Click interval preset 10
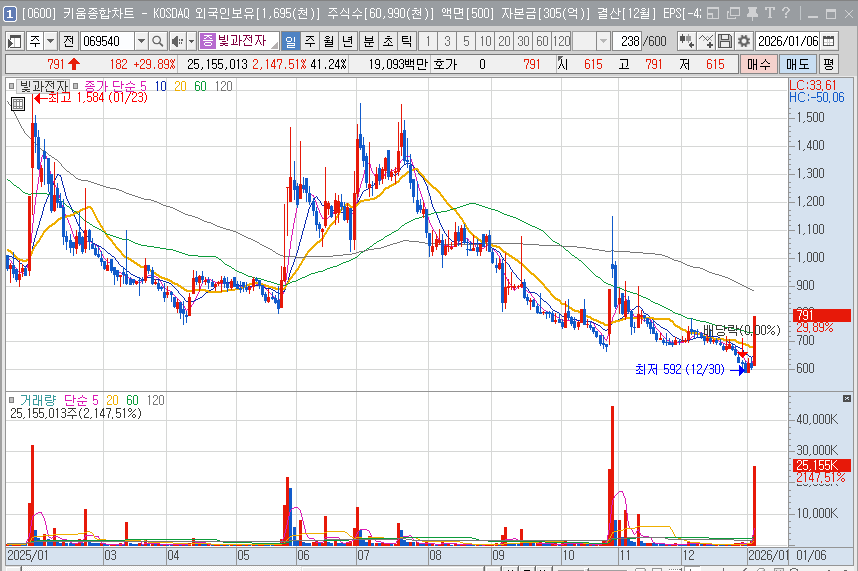Image resolution: width=858 pixels, height=571 pixels. click(485, 41)
